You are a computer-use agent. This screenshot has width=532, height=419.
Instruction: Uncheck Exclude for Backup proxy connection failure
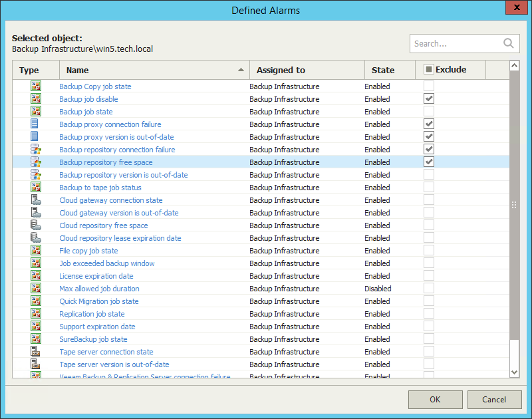[429, 124]
